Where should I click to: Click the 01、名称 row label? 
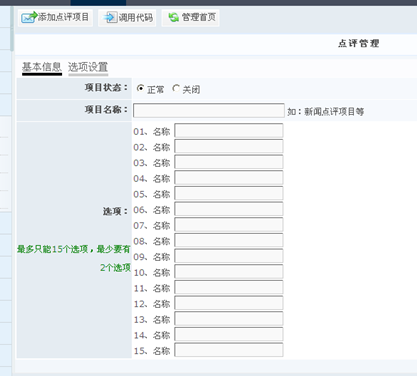152,132
